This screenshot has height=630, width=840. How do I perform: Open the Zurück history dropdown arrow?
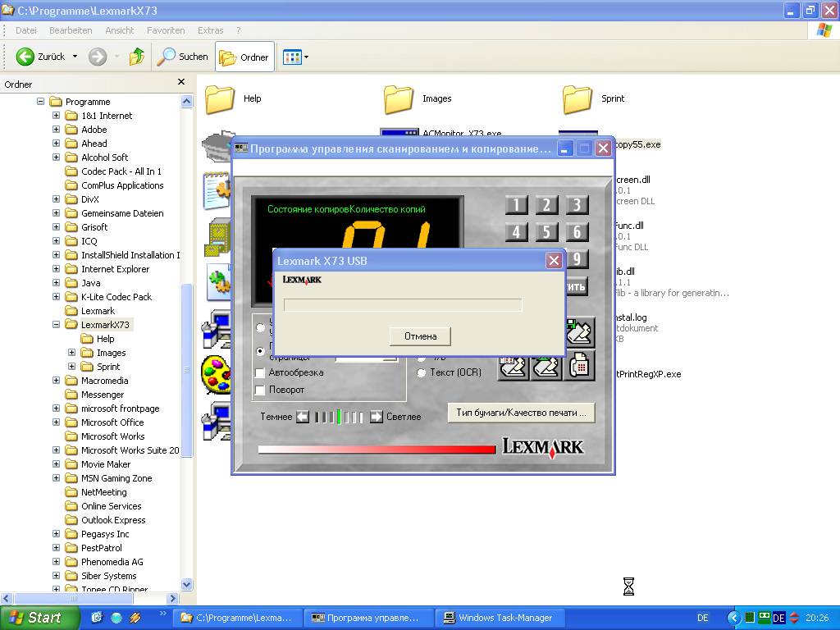75,57
